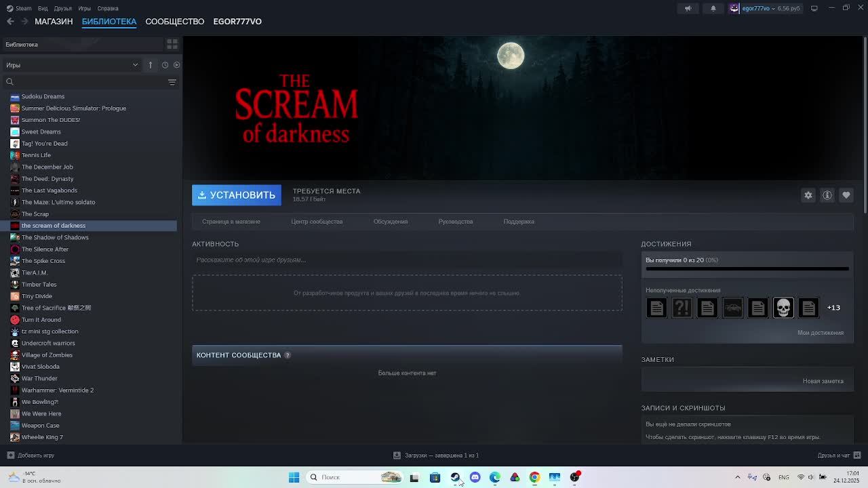Open the Вид menu
The width and height of the screenshot is (868, 488).
coord(43,8)
